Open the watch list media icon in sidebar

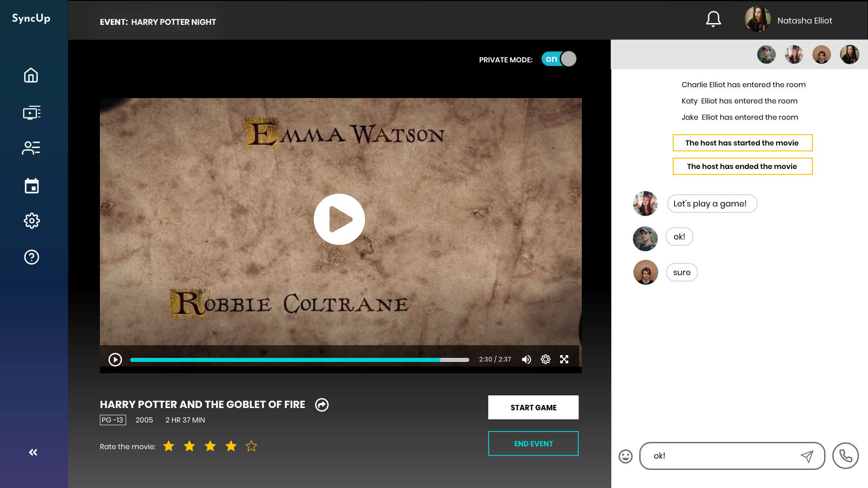pos(32,112)
